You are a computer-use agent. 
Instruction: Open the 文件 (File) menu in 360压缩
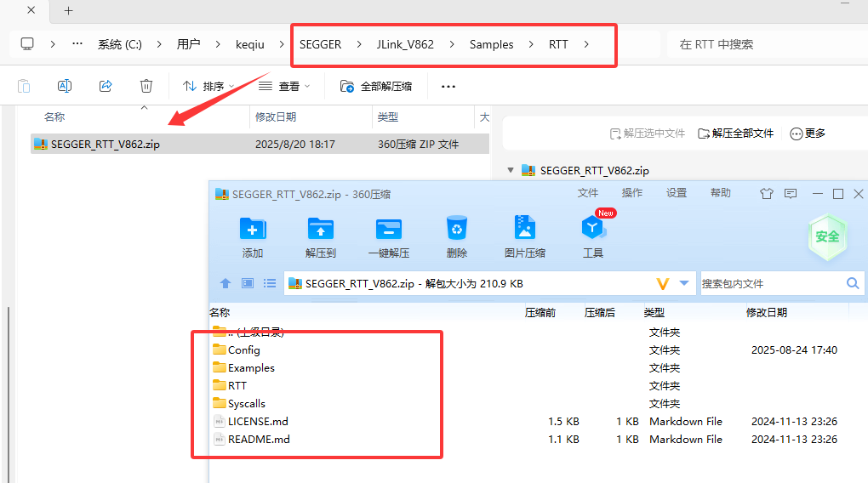(x=588, y=193)
